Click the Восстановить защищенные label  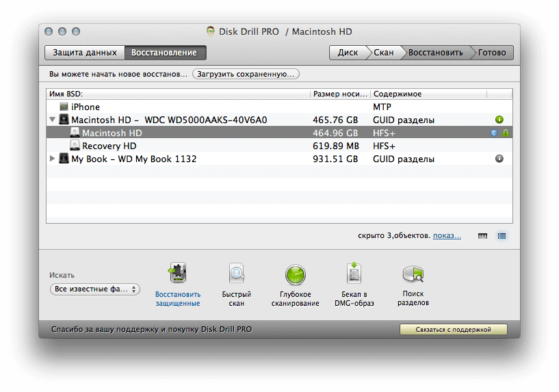(177, 299)
